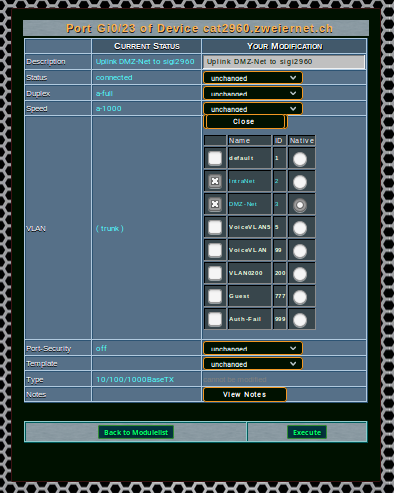
Task: Uncheck the IntraNet VLAN checkbox
Action: (215, 181)
